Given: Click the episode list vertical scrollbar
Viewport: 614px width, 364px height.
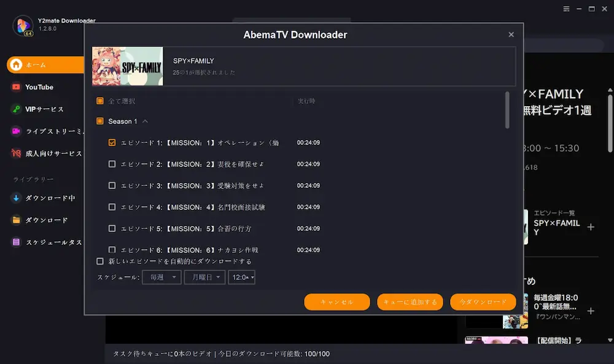Looking at the screenshot, I should (507, 110).
